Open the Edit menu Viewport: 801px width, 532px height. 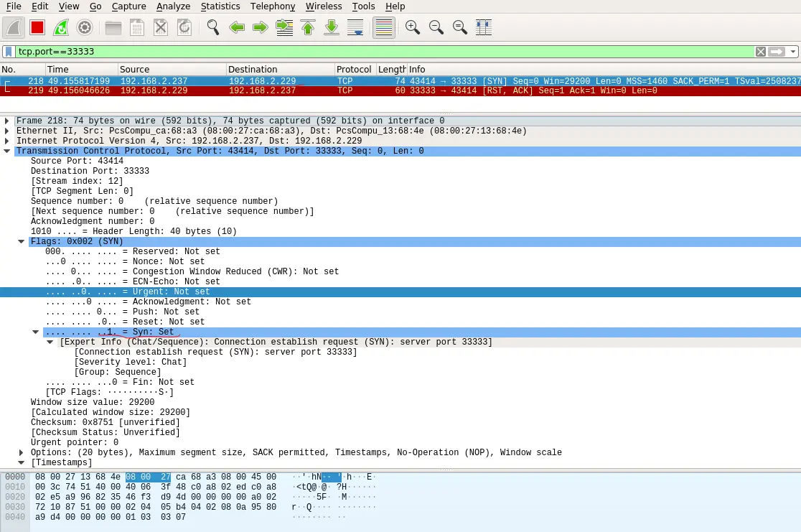coord(40,6)
